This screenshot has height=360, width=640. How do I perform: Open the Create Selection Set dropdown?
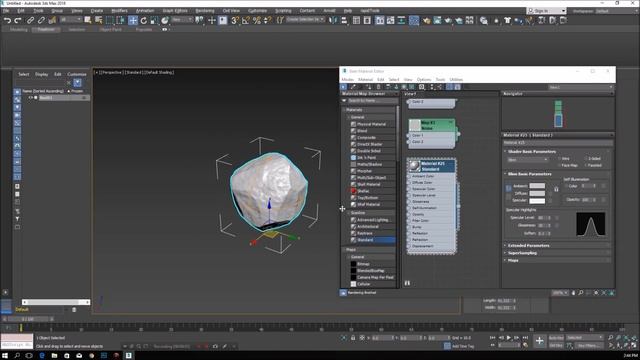(x=305, y=20)
